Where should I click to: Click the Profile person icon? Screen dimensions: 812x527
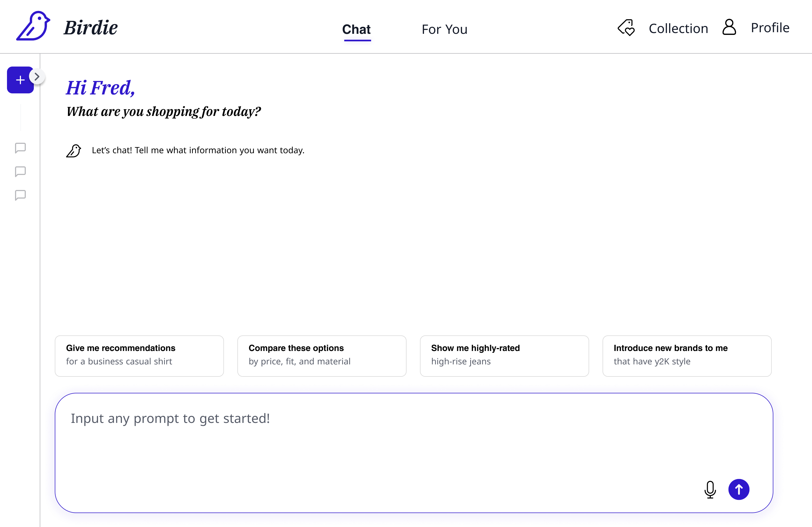coord(729,27)
